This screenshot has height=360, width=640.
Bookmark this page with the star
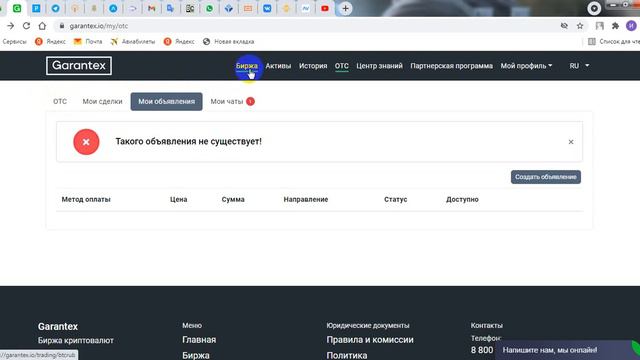click(x=580, y=26)
